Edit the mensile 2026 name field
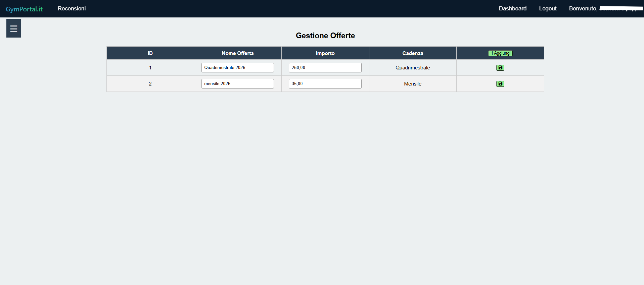The height and width of the screenshot is (285, 644). click(237, 84)
